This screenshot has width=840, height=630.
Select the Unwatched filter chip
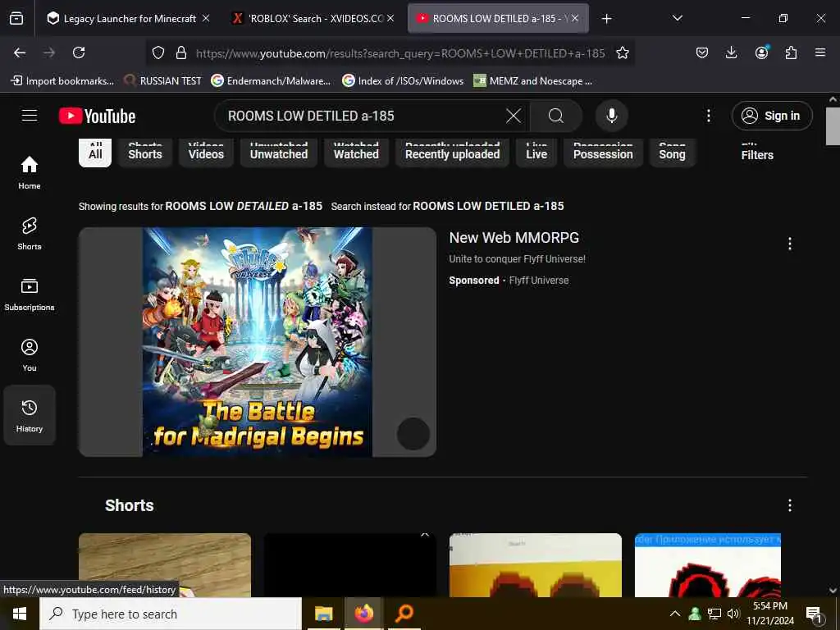(279, 153)
